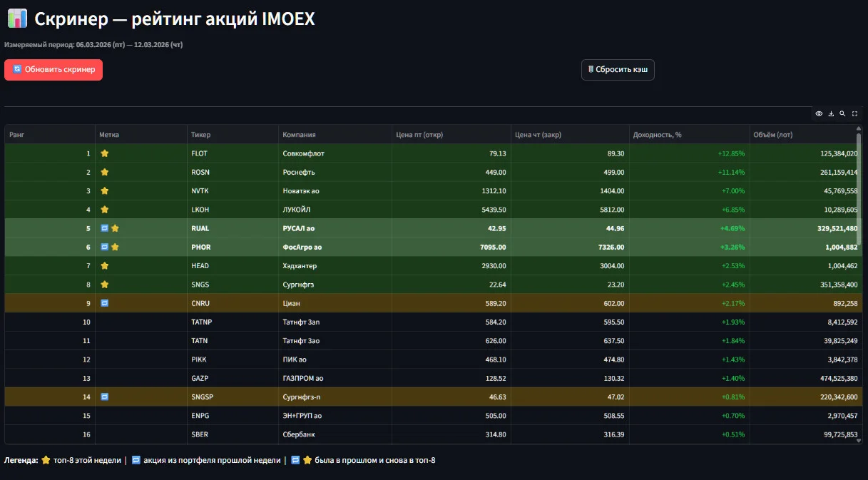
Task: Click the measured period date text
Action: (93, 44)
